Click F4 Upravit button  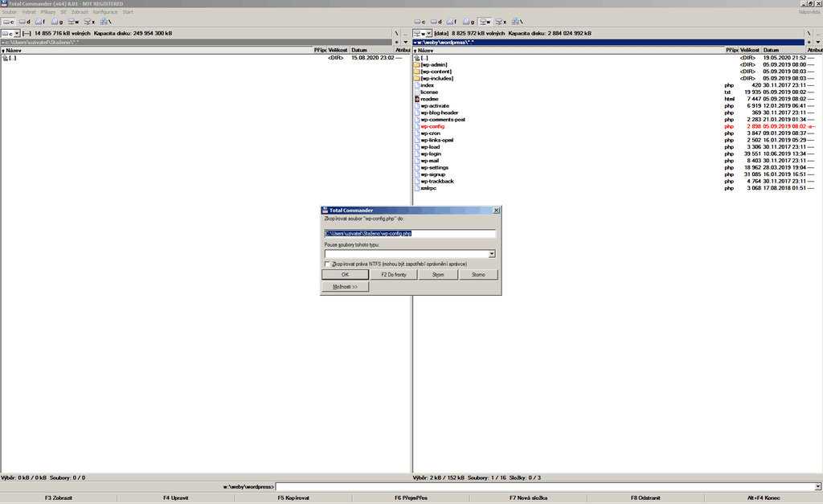point(176,498)
